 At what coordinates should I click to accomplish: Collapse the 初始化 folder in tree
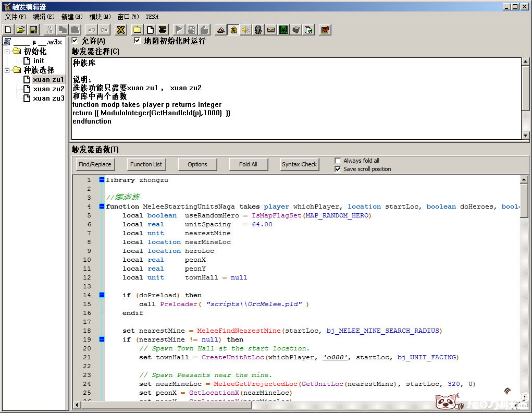click(x=7, y=51)
